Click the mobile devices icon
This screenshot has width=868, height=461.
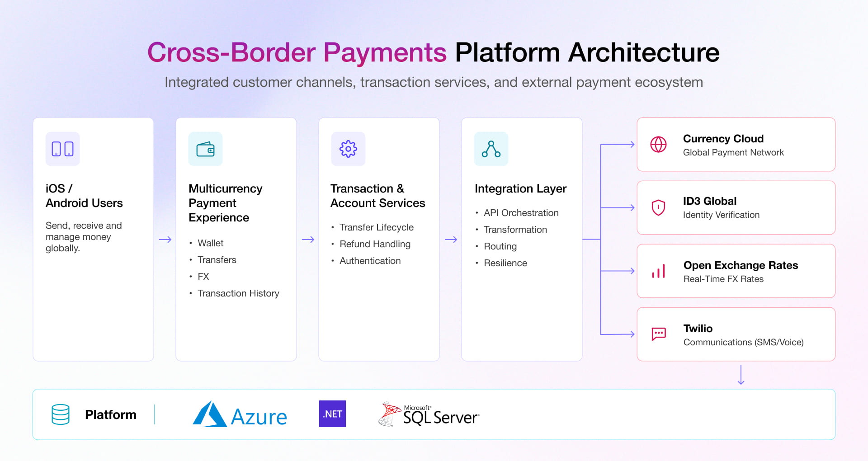click(x=63, y=149)
